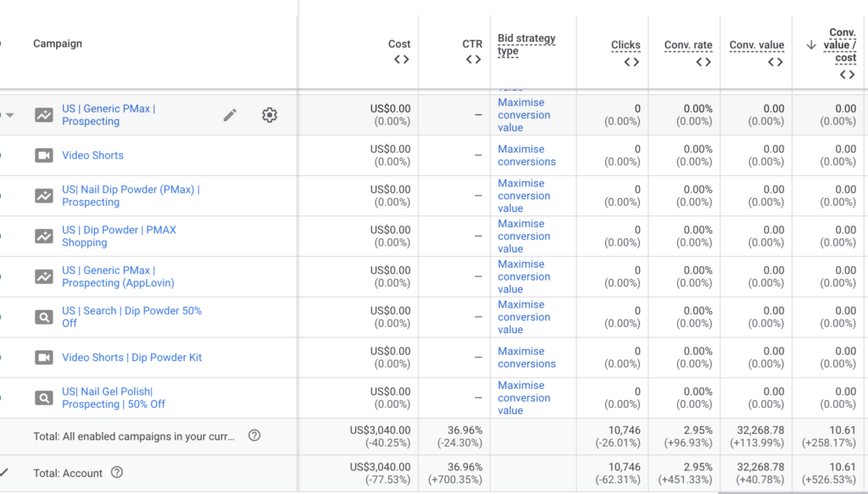Screen dimensions: 868x494
Task: Sort by the Conv. rate column header
Action: click(688, 45)
